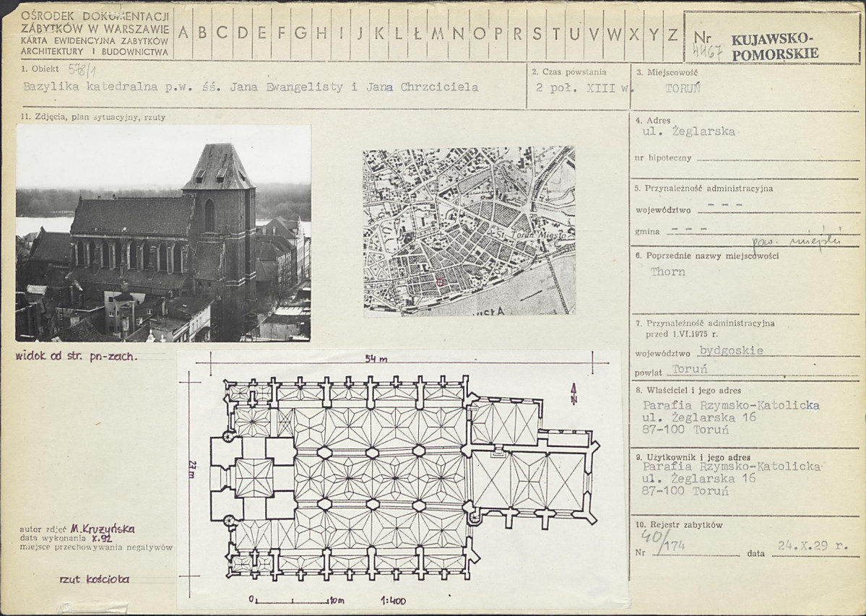This screenshot has height=616, width=866.
Task: Click the TORUŃ locality field
Action: click(682, 88)
